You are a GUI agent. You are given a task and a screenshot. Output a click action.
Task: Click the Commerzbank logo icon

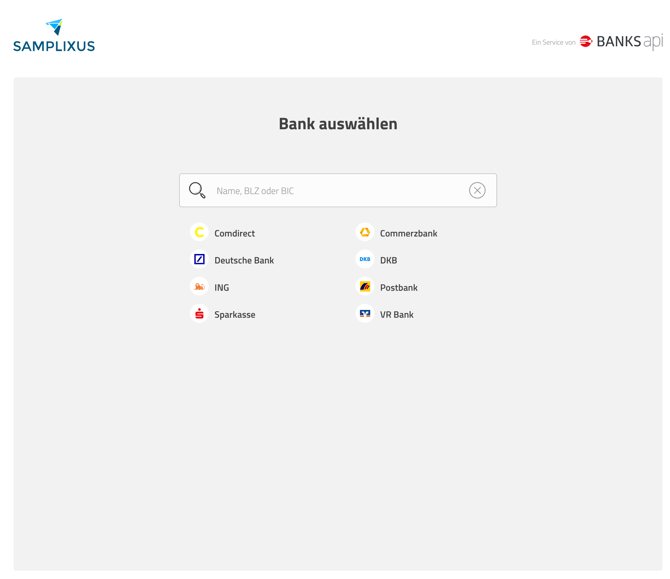pos(365,232)
